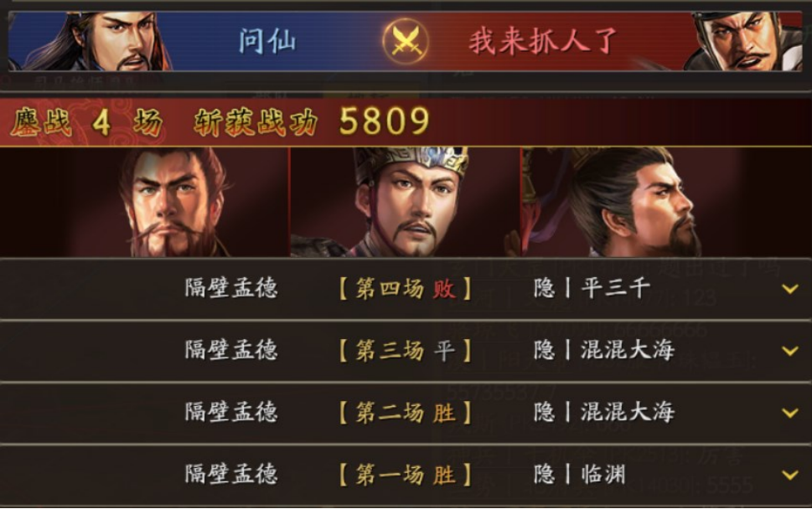
Task: Open the 第四场 败 battle record
Action: tap(406, 289)
